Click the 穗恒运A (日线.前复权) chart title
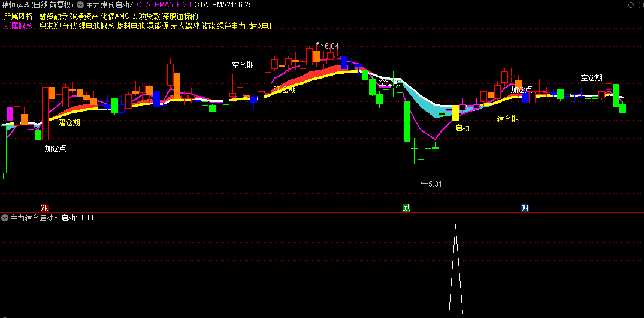 coord(38,5)
